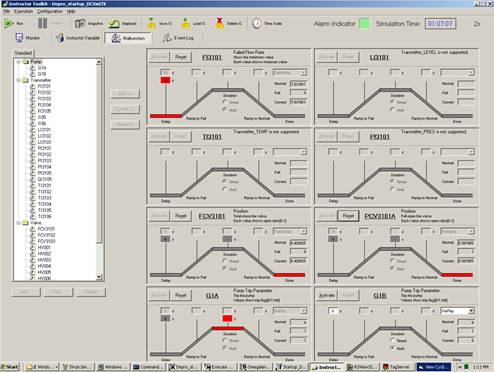Open the Time Scale clock icon

(x=256, y=23)
